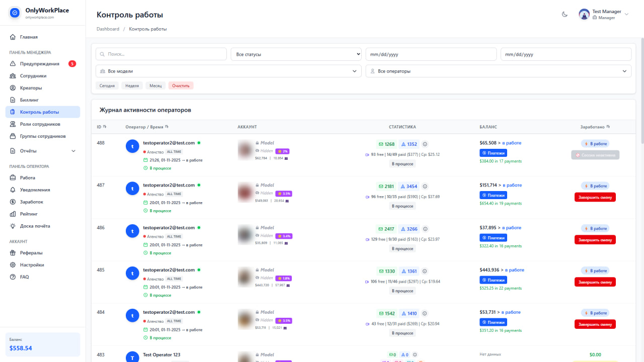Click the ID column sort toggle
This screenshot has height=362, width=644.
[x=104, y=127]
